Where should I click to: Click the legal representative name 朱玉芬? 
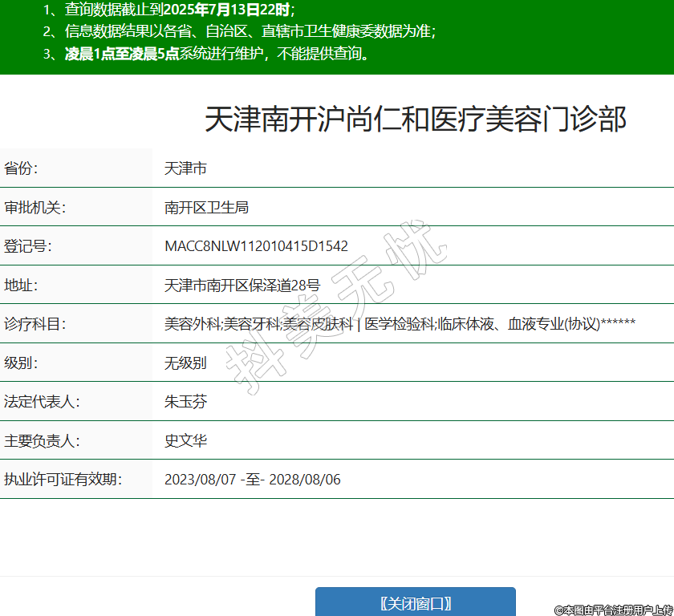[x=185, y=402]
